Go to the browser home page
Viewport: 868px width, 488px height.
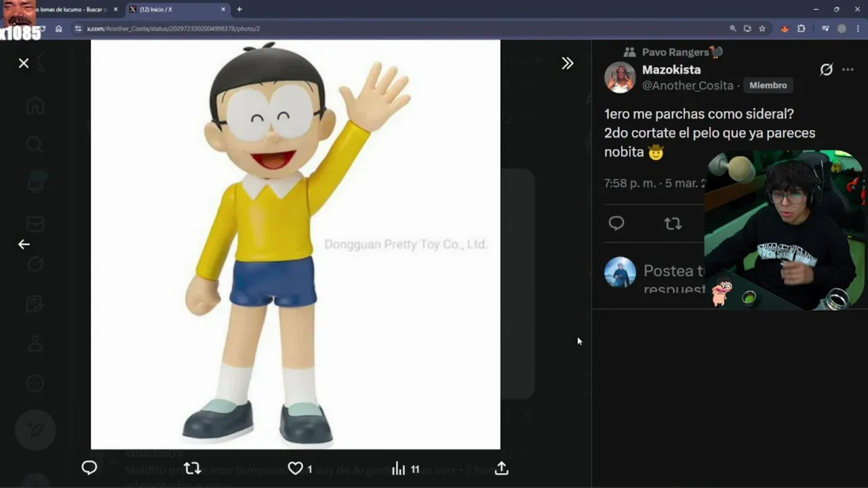(59, 28)
